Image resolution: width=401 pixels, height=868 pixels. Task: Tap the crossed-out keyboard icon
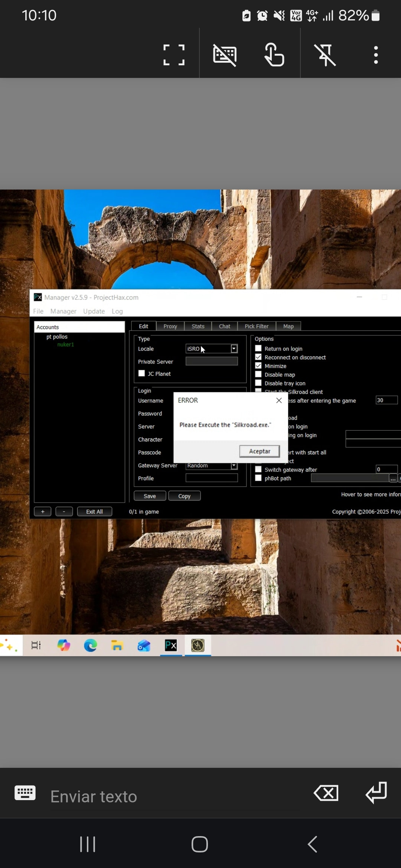click(x=225, y=55)
